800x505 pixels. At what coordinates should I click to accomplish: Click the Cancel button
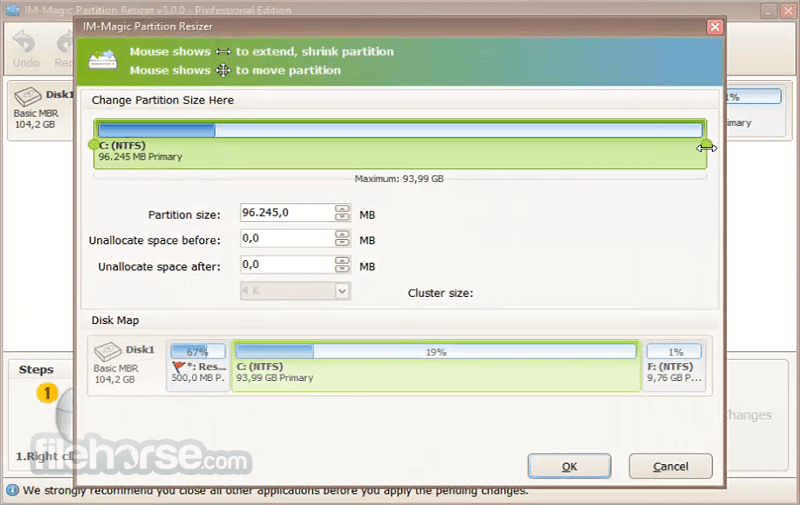[670, 466]
